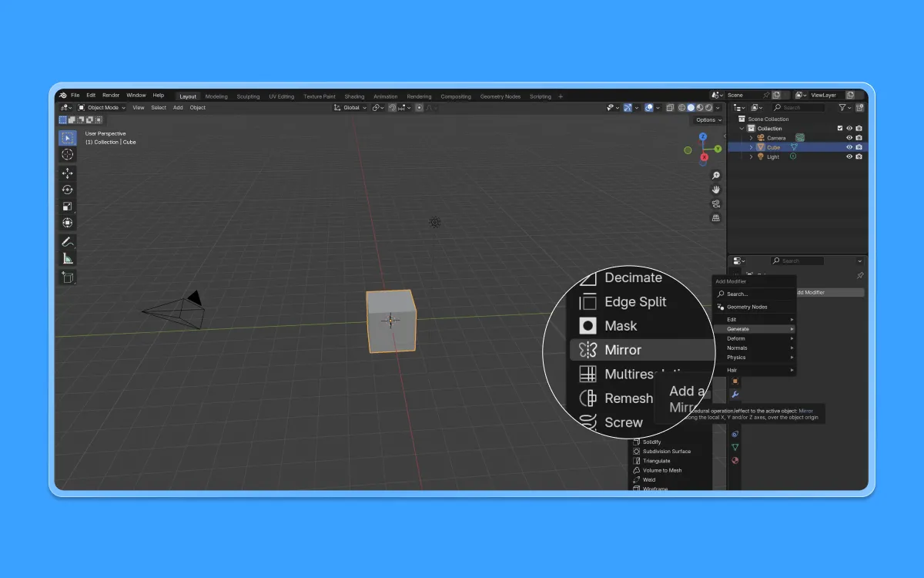Screen dimensions: 924x578
Task: Open the viewport Add menu
Action: 178,108
